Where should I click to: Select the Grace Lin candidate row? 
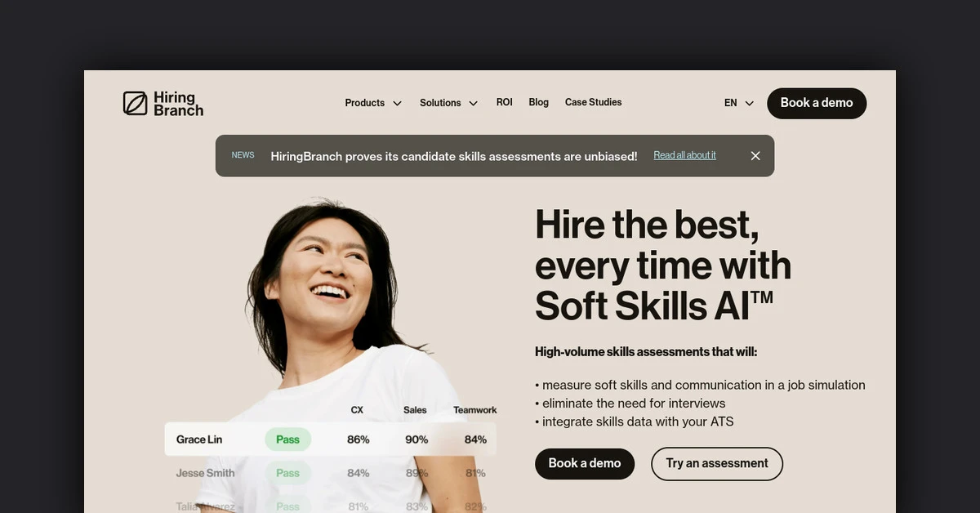point(330,439)
